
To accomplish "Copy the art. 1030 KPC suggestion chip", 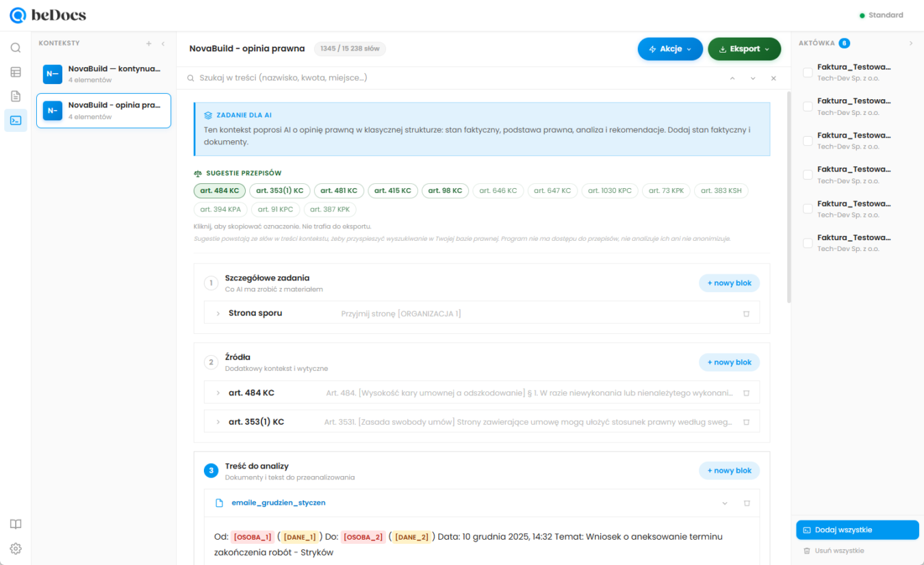I will (610, 191).
